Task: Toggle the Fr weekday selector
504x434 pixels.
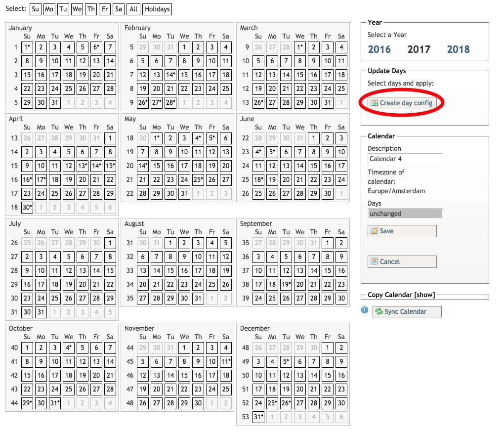Action: tap(104, 9)
